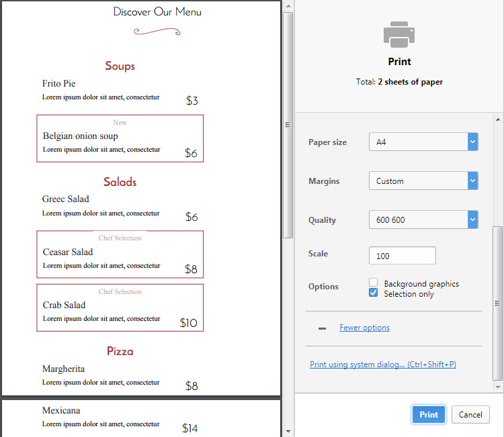The image size is (504, 437).
Task: Open Print using system dialog link
Action: point(382,365)
